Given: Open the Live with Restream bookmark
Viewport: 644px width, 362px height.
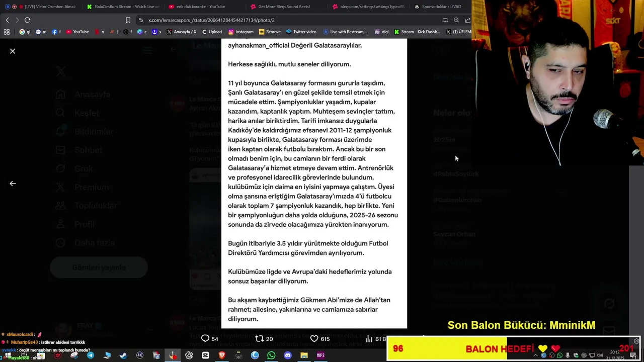Looking at the screenshot, I should coord(346,32).
